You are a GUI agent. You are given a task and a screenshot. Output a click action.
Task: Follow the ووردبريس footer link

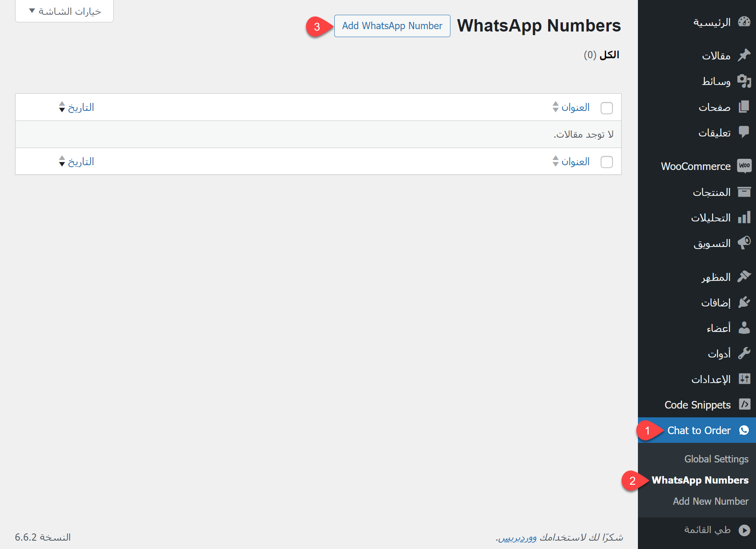coord(517,537)
